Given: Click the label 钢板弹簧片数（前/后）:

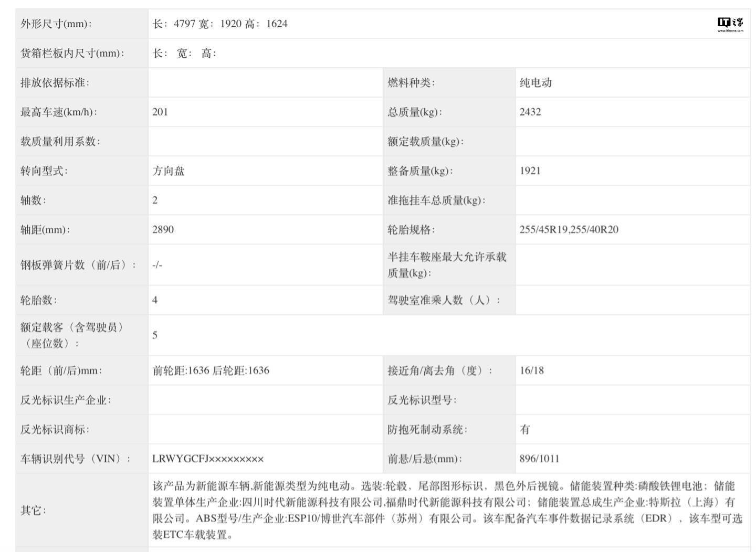Looking at the screenshot, I should 78,265.
